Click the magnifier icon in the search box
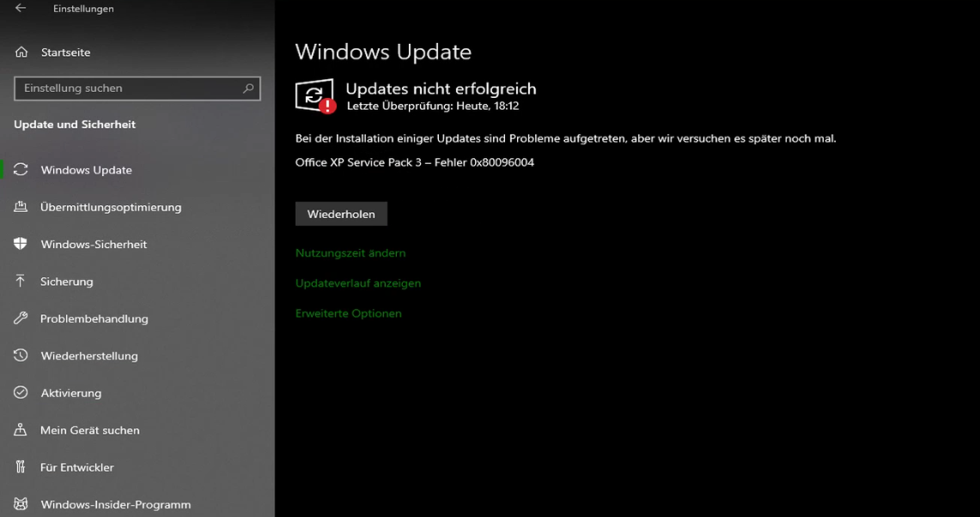Image resolution: width=980 pixels, height=517 pixels. 248,88
